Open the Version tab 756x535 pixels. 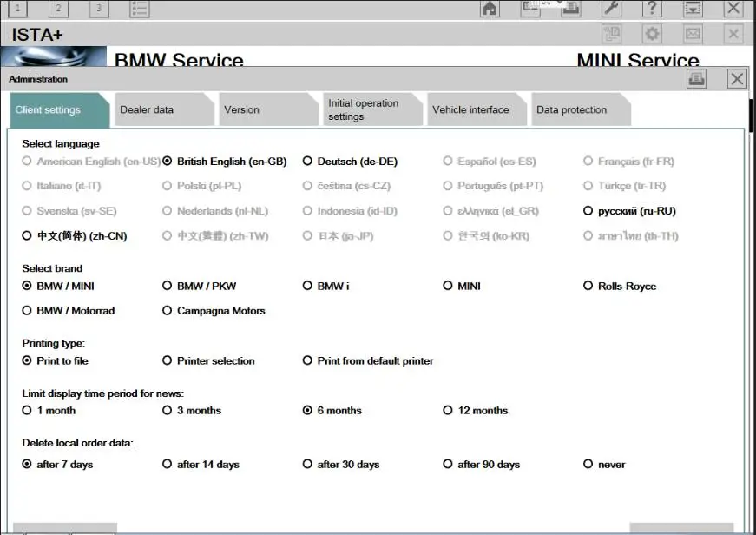click(x=268, y=110)
